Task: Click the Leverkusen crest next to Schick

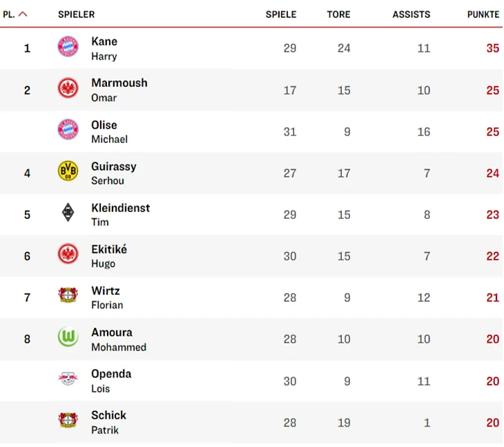Action: 68,421
